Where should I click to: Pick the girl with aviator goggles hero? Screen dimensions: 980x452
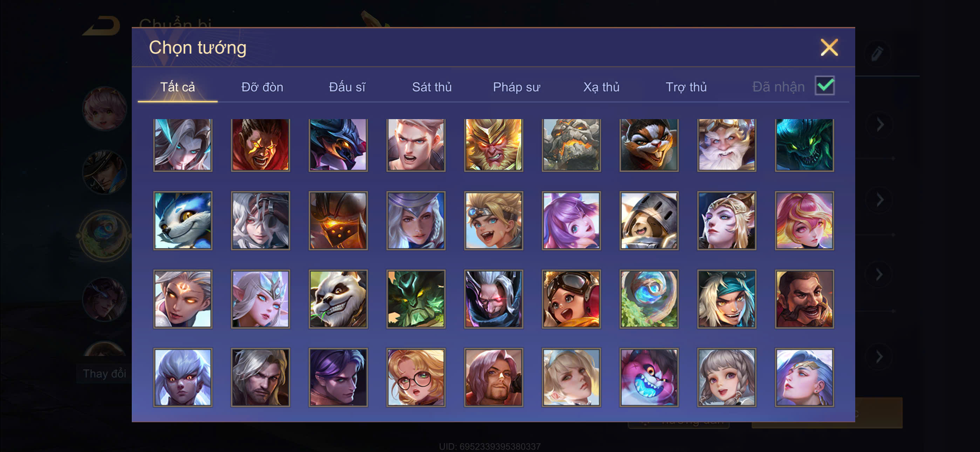(x=571, y=299)
